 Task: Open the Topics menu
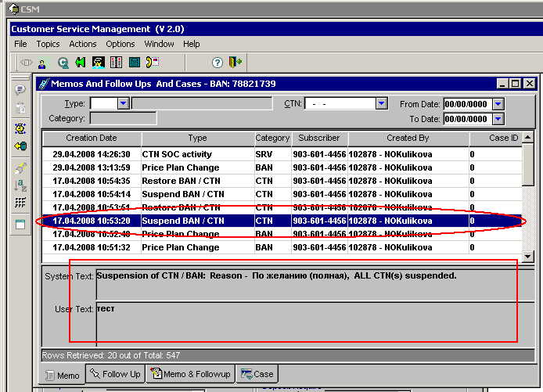(x=49, y=44)
